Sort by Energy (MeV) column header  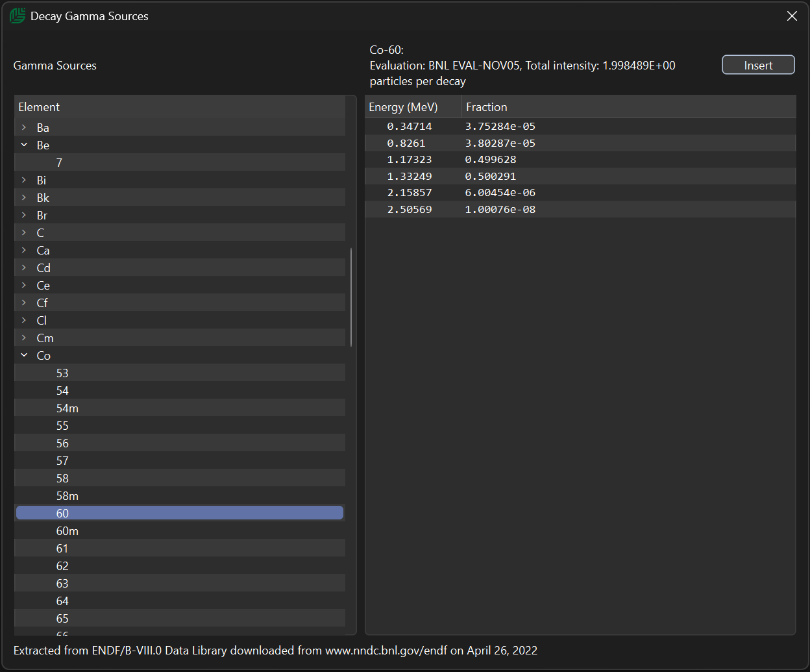(413, 106)
